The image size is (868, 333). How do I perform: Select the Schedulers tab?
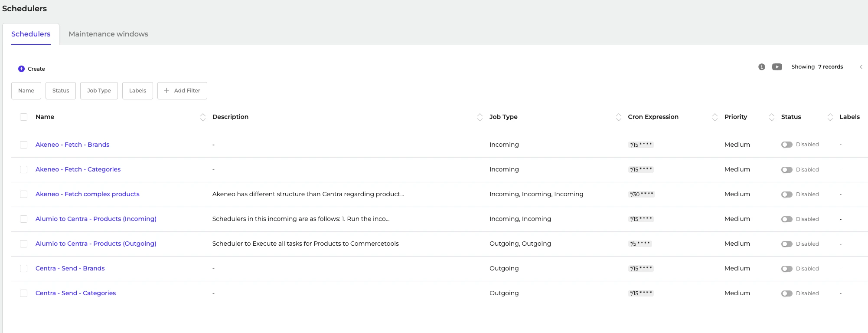(x=31, y=34)
